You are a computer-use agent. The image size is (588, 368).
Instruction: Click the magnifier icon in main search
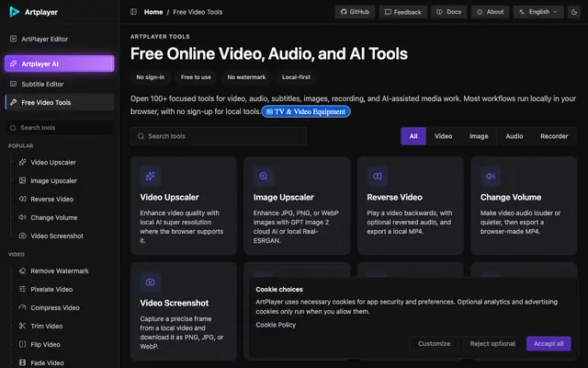pyautogui.click(x=141, y=136)
